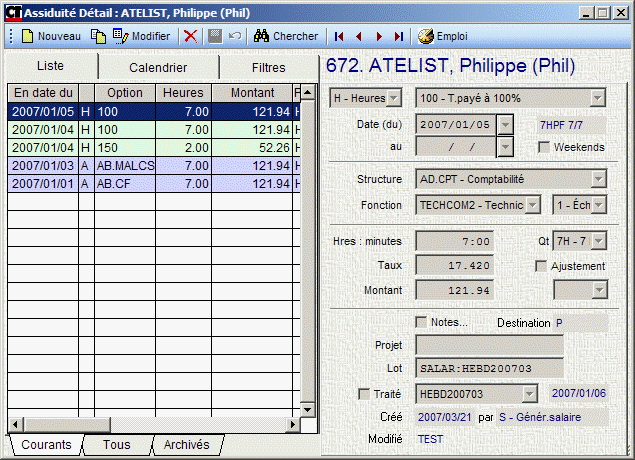Click the Nouveau new record icon
Image resolution: width=635 pixels, height=460 pixels.
pos(27,36)
